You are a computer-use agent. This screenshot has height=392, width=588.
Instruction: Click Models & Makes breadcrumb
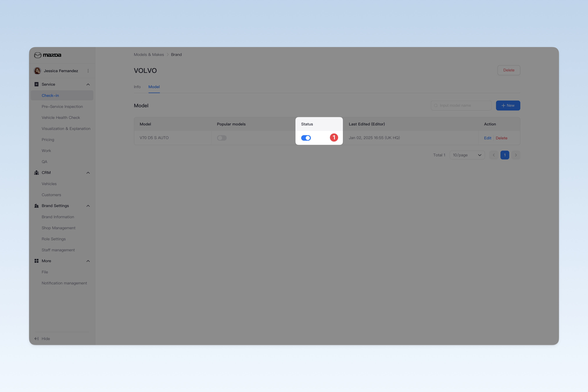click(x=149, y=54)
